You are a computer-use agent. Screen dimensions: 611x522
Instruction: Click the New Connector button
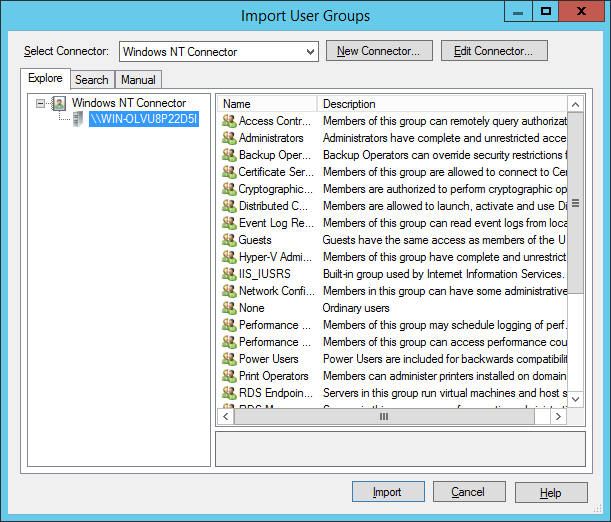click(379, 51)
